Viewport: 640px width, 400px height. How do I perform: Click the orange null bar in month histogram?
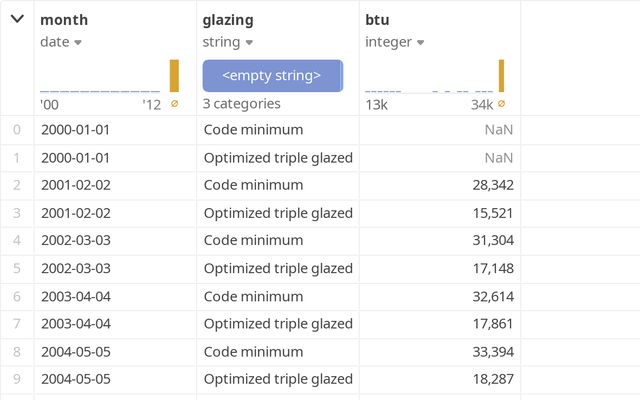tap(175, 76)
